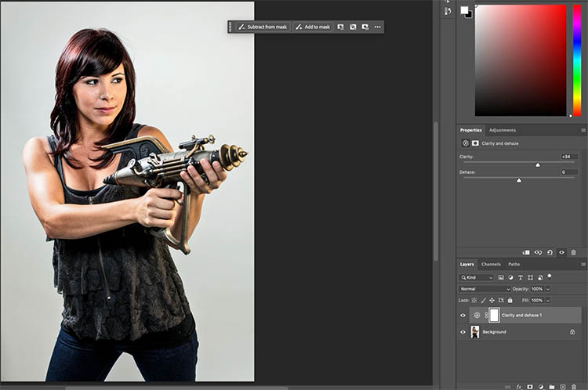
Task: Hide the Clarity and dehaze 1 layer
Action: click(463, 315)
